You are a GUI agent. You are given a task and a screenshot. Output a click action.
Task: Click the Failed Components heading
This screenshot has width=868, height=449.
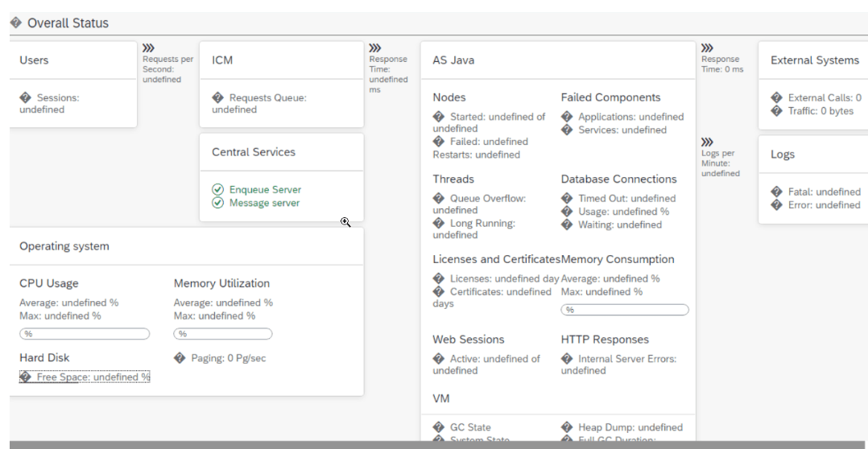(610, 97)
